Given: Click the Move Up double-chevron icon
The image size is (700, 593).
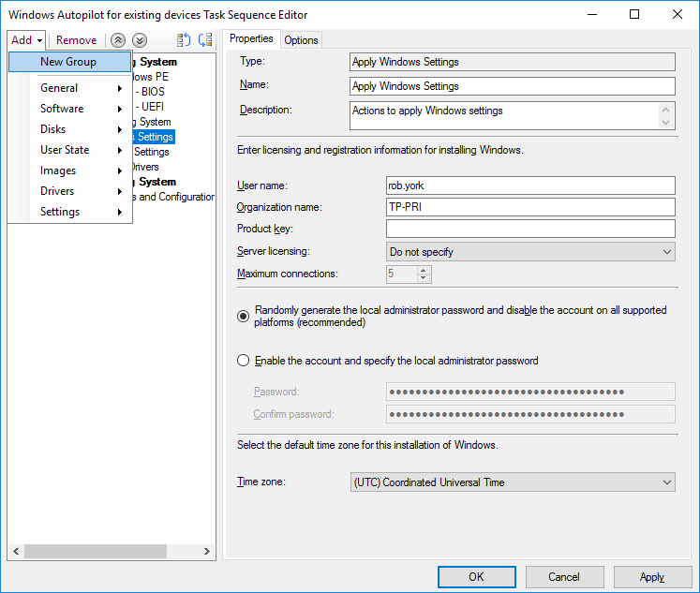Looking at the screenshot, I should (118, 40).
